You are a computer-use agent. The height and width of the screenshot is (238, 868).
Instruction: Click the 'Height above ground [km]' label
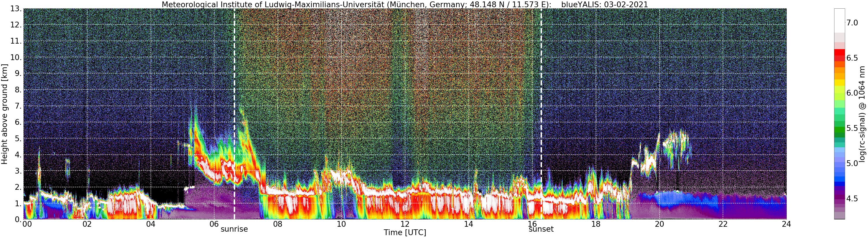point(4,114)
